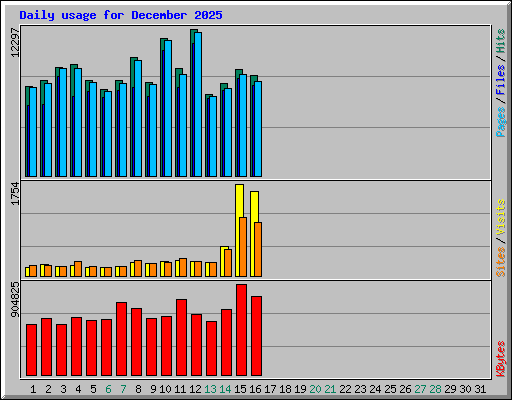Click the red KBytes bar for day 1
Viewport: 512px width, 400px height.
pyautogui.click(x=31, y=350)
